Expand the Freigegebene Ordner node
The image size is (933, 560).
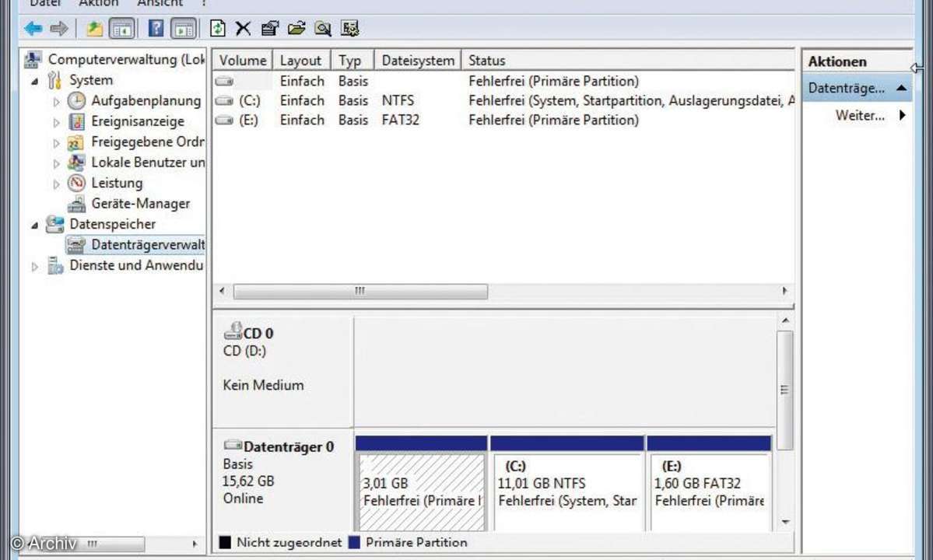click(x=57, y=142)
